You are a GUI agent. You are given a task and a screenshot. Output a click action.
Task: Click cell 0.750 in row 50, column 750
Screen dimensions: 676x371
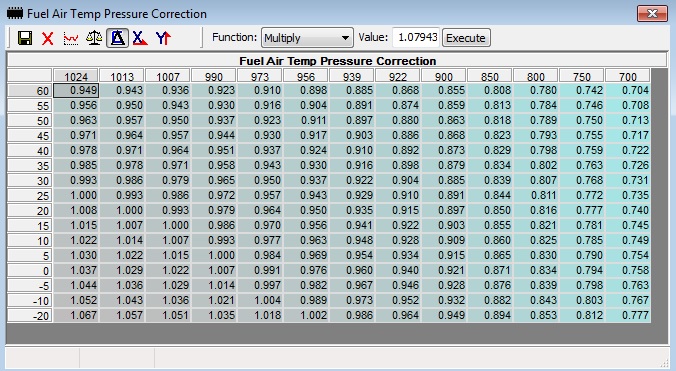tap(582, 120)
